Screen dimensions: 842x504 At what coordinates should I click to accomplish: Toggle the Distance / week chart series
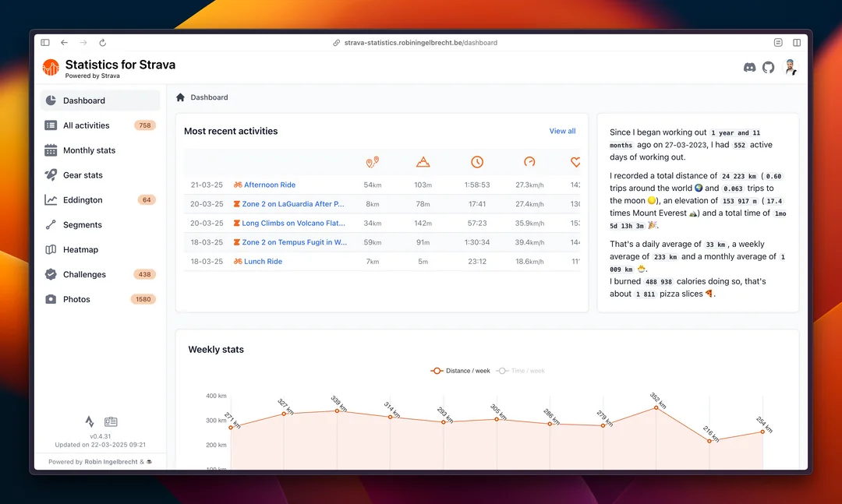[x=460, y=371]
